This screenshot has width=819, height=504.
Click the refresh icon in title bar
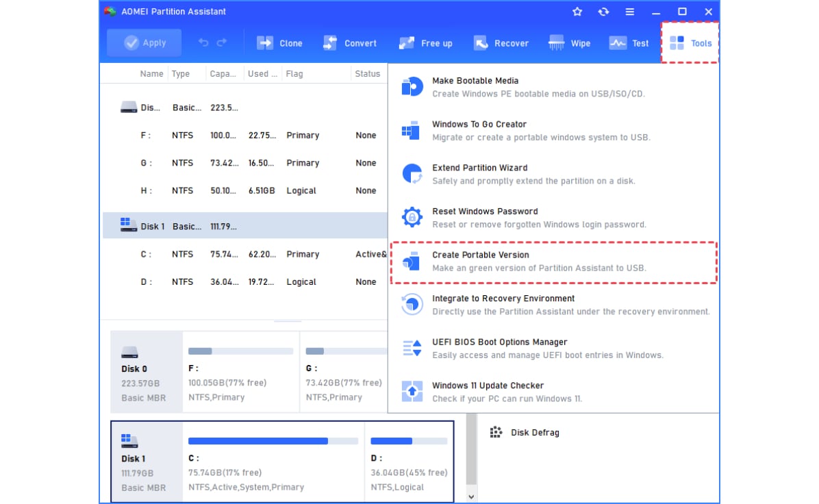pyautogui.click(x=603, y=12)
